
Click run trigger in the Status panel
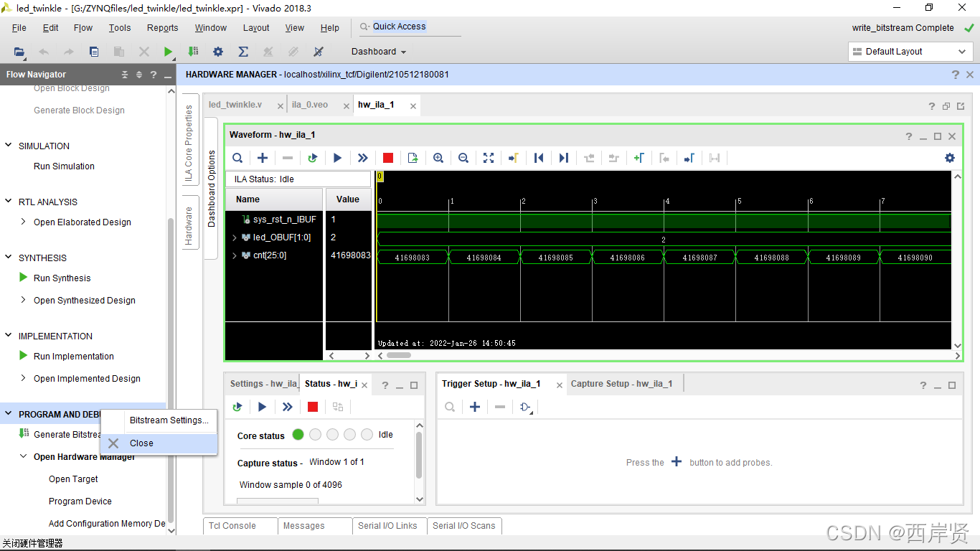click(263, 407)
